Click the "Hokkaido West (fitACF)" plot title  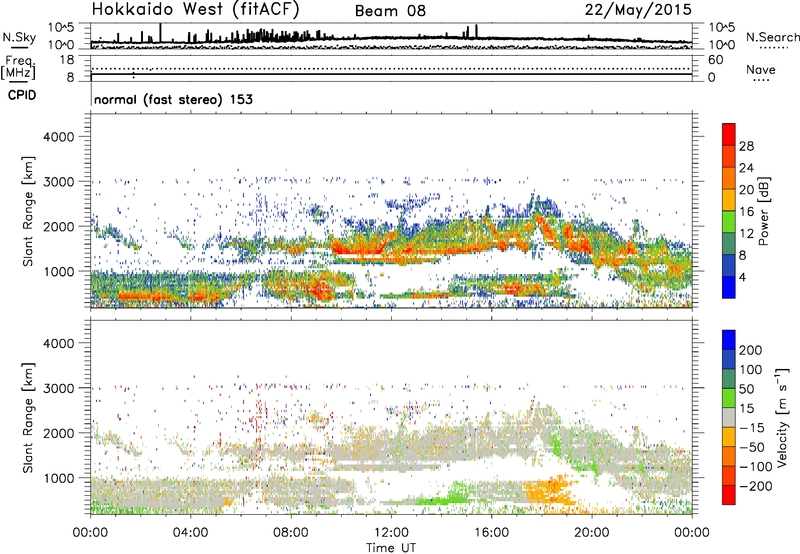tap(195, 9)
